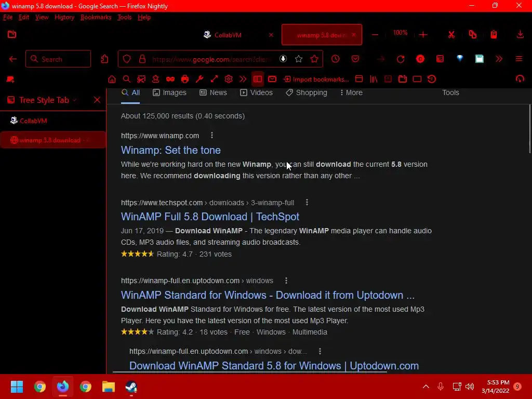Open the Steam icon in the taskbar
The height and width of the screenshot is (399, 532).
(x=131, y=387)
